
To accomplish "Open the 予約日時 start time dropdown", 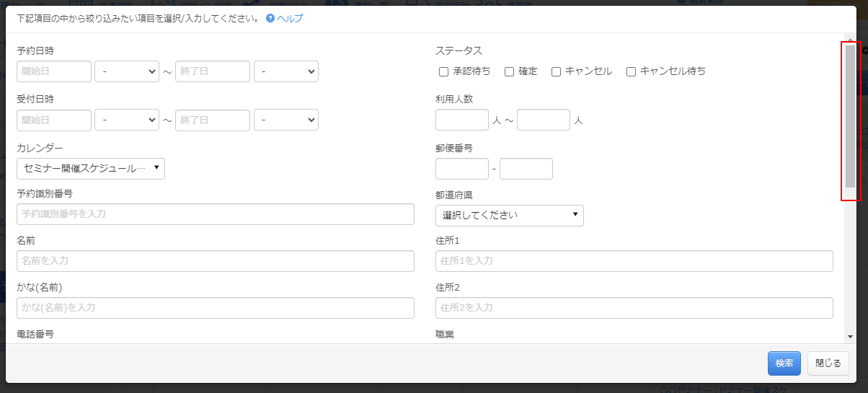I will coord(127,71).
